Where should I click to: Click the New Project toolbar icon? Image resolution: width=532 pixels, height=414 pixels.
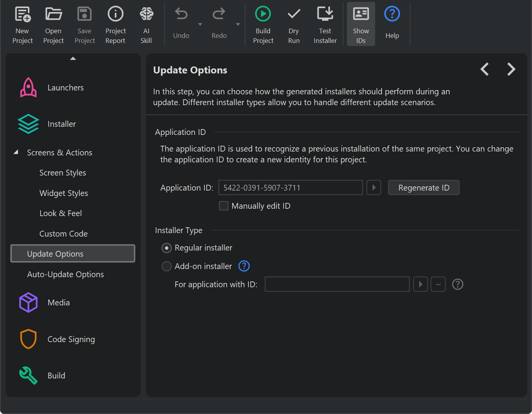22,24
